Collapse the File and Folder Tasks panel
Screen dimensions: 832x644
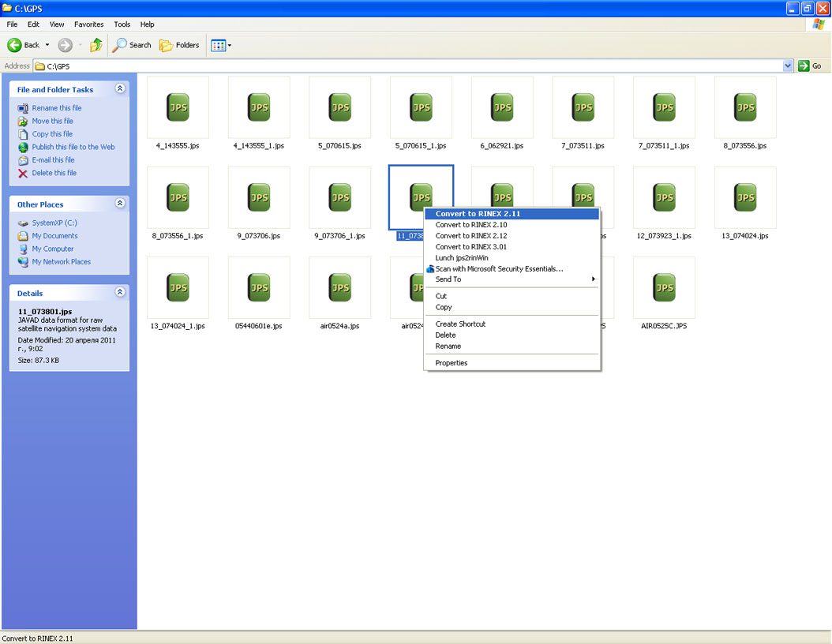pyautogui.click(x=120, y=89)
